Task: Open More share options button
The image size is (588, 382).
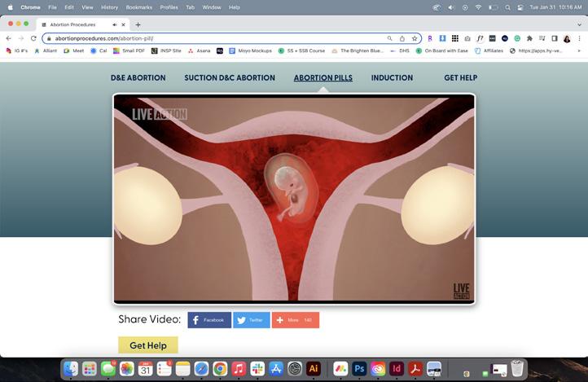Action: click(x=296, y=320)
